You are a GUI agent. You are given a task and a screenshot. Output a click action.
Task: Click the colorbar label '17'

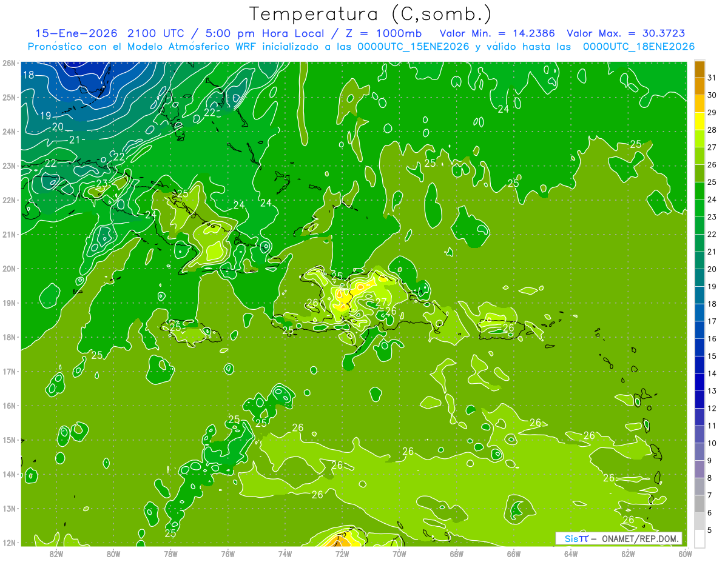point(712,321)
